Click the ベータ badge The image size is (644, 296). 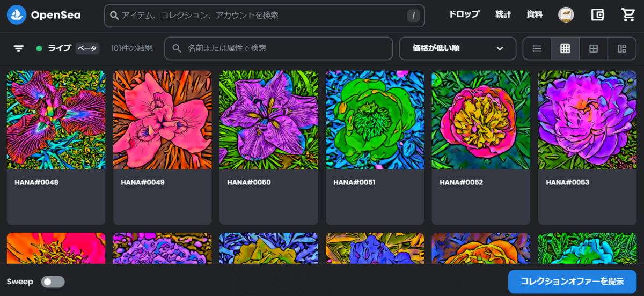[x=87, y=48]
